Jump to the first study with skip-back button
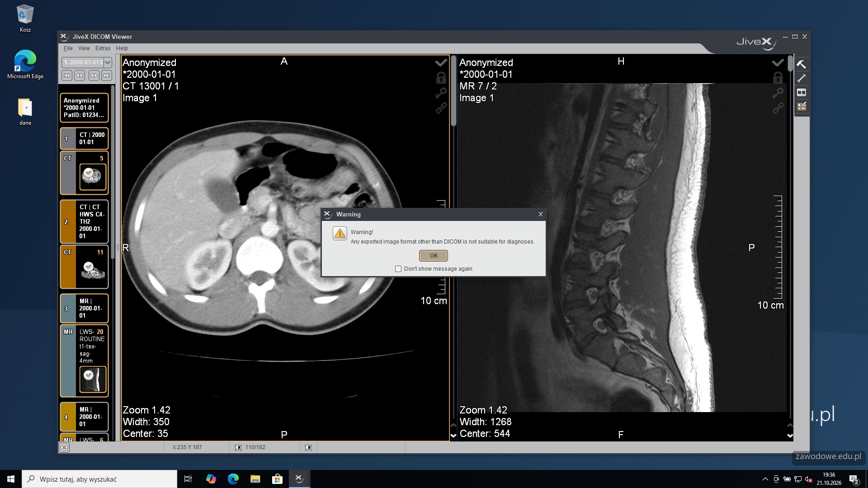The height and width of the screenshot is (488, 868). coord(67,75)
